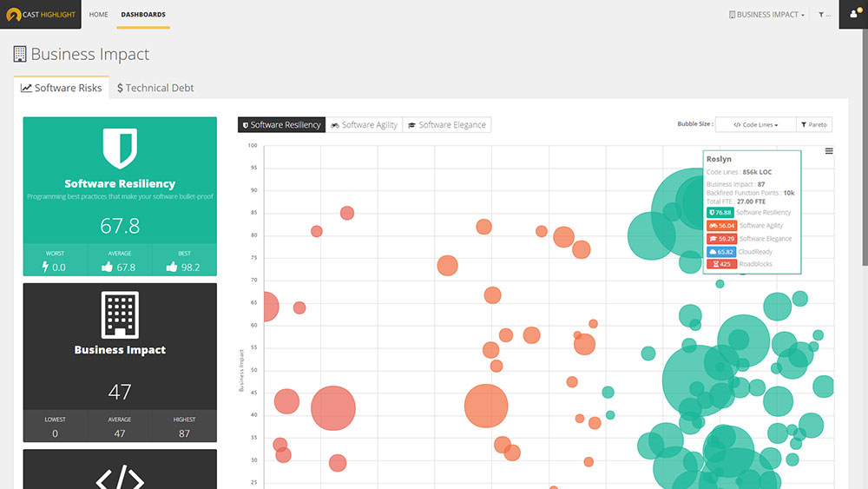Switch chart to Software Elegance

pos(446,125)
